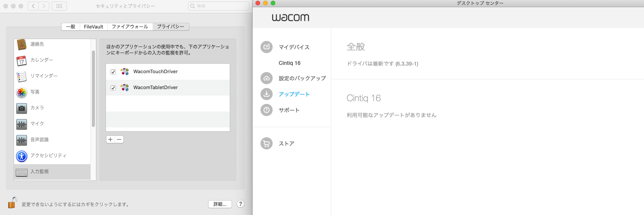Image resolution: width=644 pixels, height=215 pixels.
Task: Click the lock icon to prevent changes
Action: [x=12, y=203]
